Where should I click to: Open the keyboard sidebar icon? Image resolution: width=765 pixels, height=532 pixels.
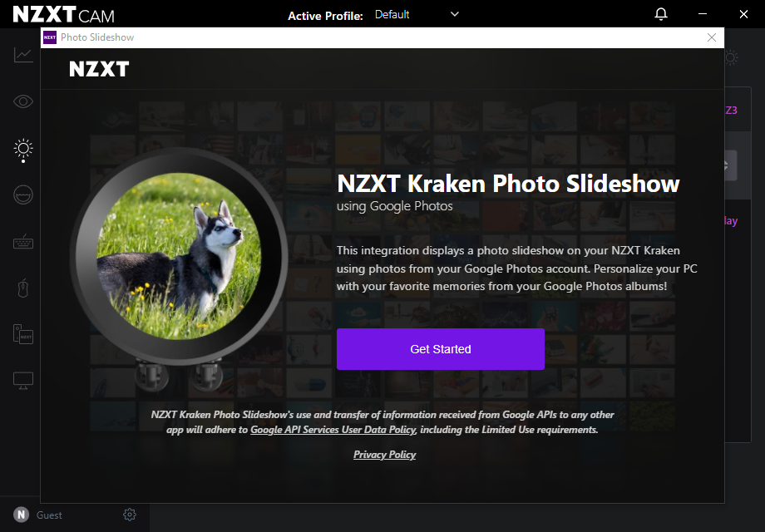[23, 242]
